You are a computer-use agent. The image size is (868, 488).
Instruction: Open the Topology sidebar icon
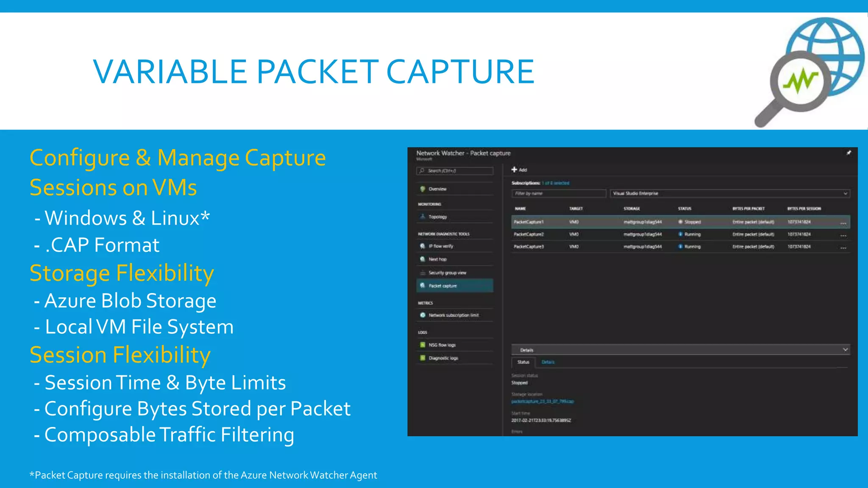click(x=423, y=216)
